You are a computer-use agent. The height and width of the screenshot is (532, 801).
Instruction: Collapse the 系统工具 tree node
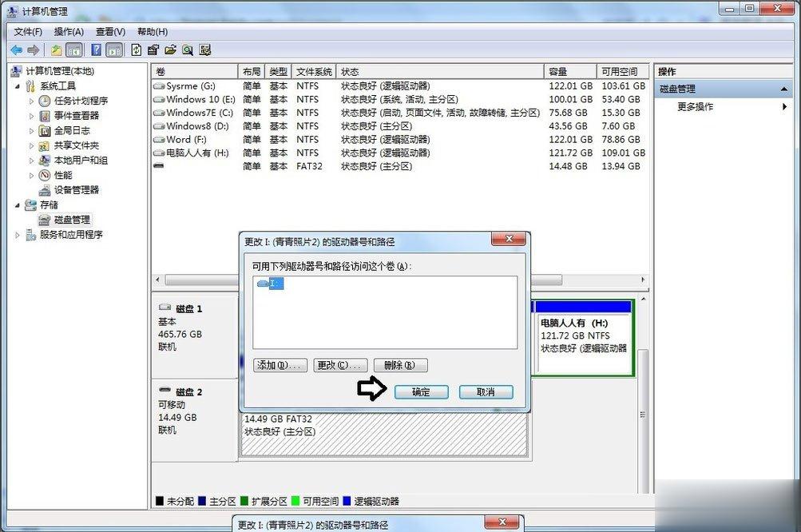click(x=18, y=86)
